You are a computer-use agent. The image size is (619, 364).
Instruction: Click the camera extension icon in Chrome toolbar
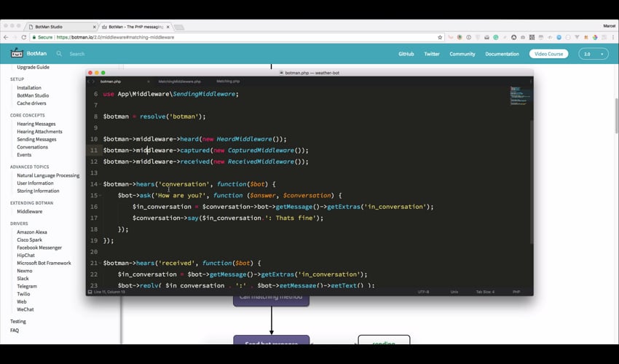[x=523, y=37]
